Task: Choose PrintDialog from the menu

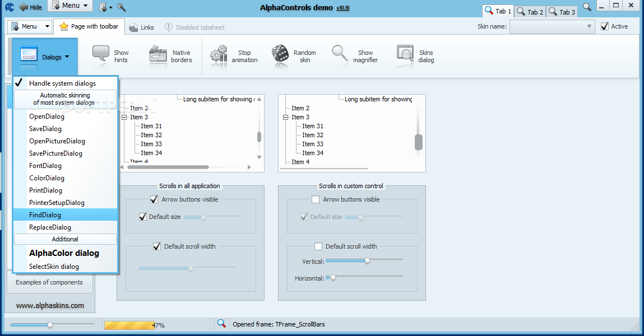Action: tap(66, 190)
